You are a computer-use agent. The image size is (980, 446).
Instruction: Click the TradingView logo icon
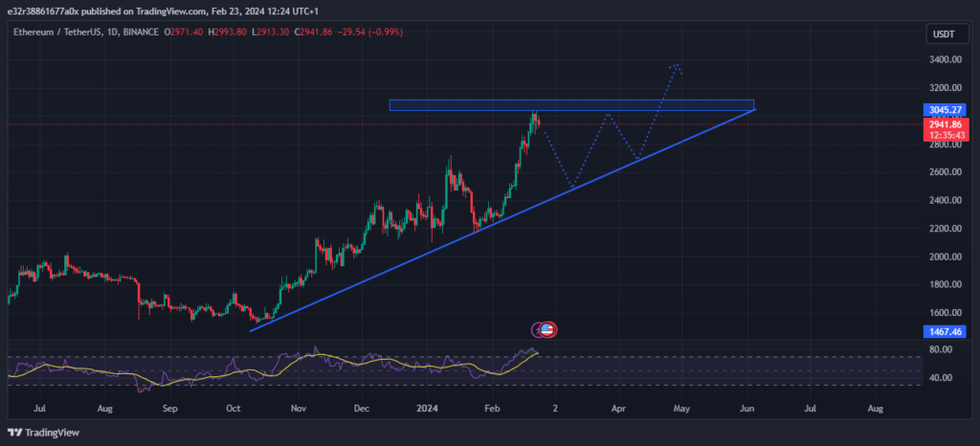pyautogui.click(x=16, y=433)
